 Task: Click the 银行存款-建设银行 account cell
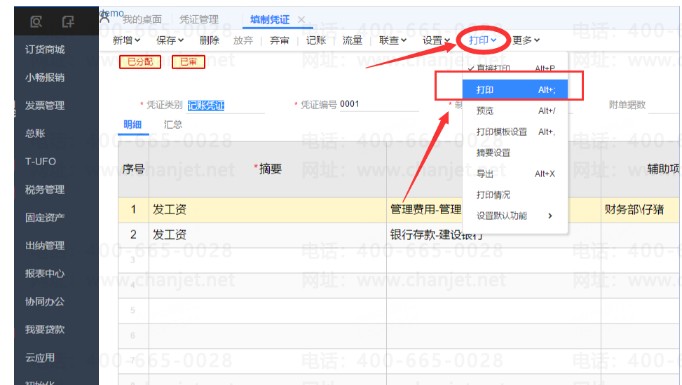click(x=436, y=235)
